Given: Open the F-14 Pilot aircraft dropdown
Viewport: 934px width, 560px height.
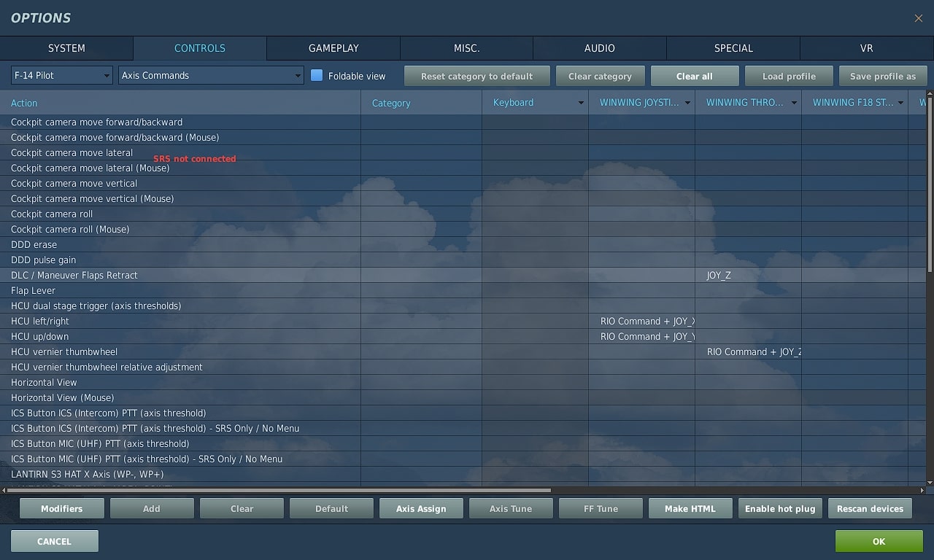Looking at the screenshot, I should pyautogui.click(x=61, y=75).
